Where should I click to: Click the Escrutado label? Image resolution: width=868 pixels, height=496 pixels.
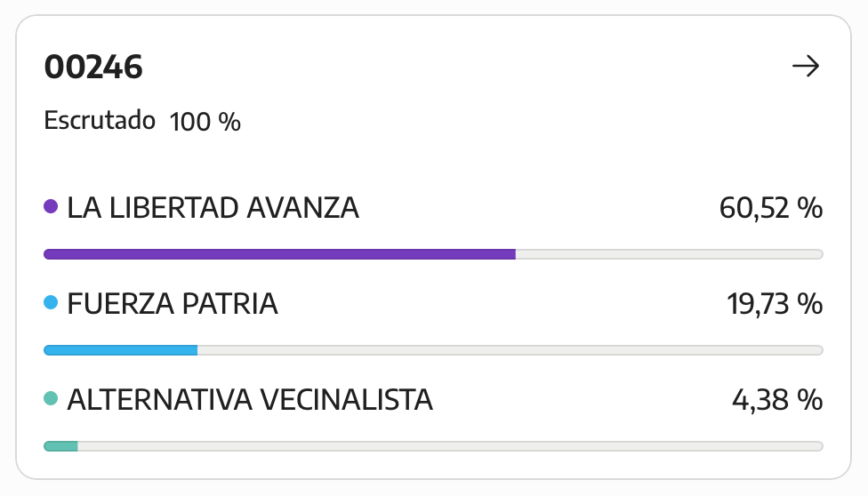click(100, 120)
